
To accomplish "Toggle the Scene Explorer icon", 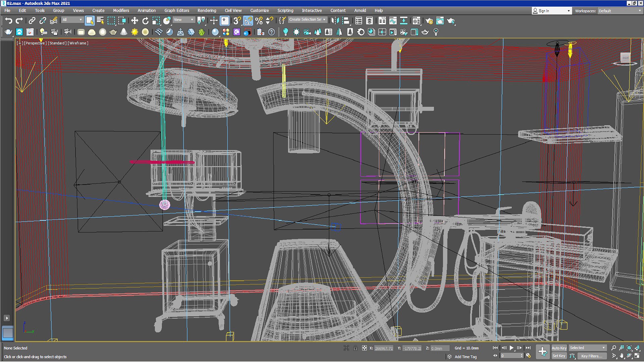I will click(x=359, y=21).
